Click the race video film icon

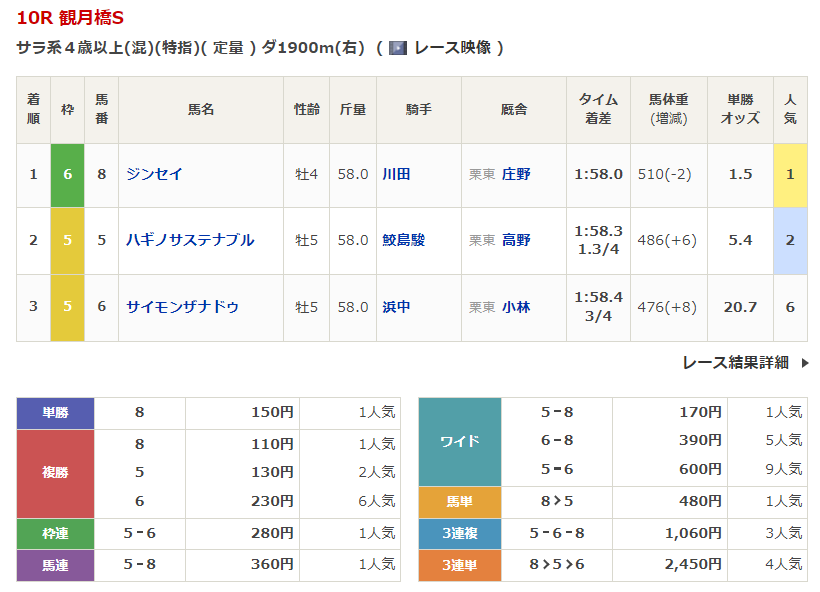tap(398, 47)
